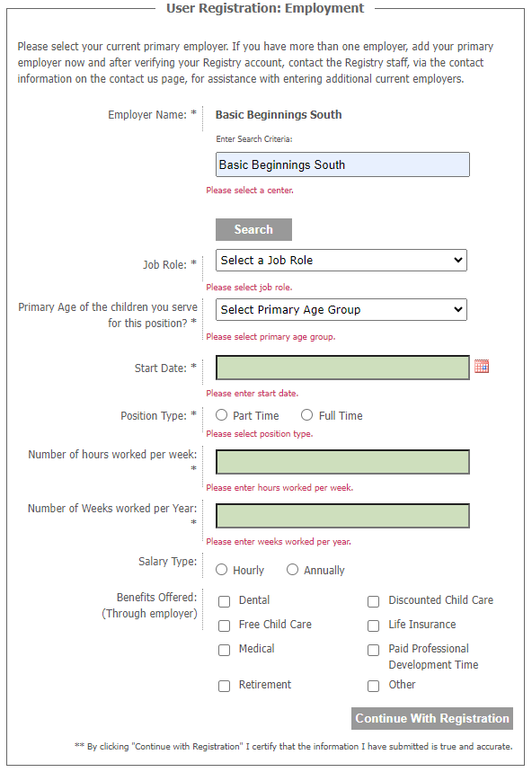Viewport: 532px width, 772px height.
Task: Choose the Annually salary type
Action: click(x=292, y=569)
